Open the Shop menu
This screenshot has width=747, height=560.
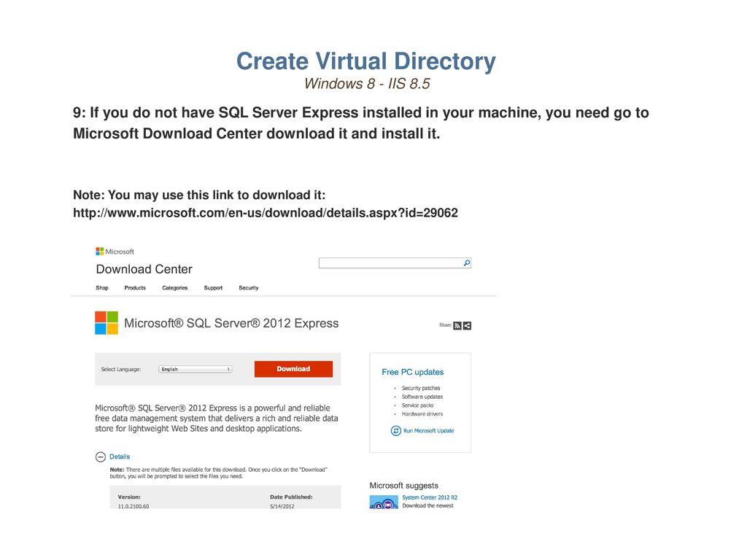click(x=102, y=287)
